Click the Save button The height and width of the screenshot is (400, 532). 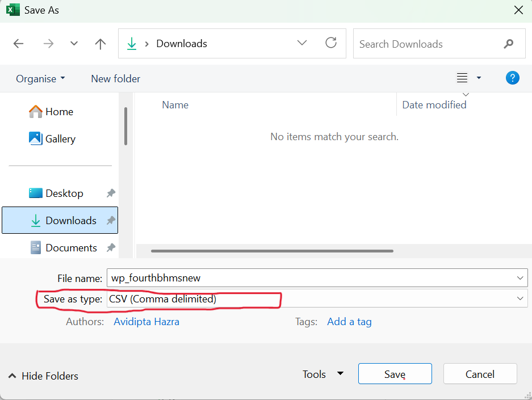[395, 374]
